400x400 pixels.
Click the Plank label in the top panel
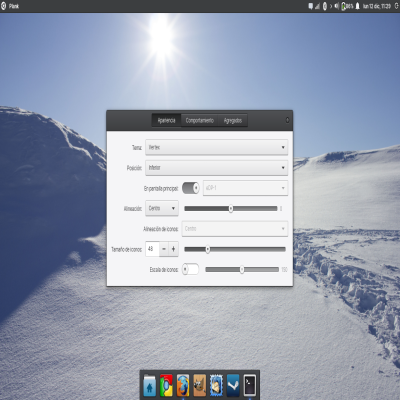tap(14, 6)
